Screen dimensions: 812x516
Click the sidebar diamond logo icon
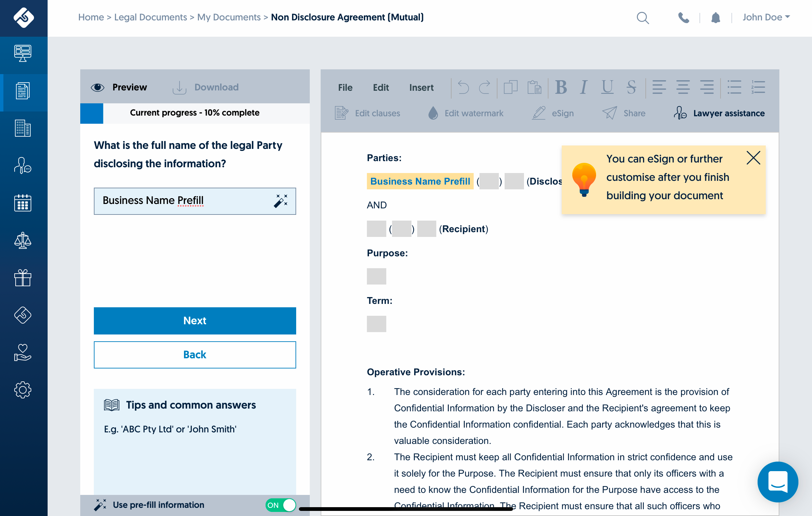tap(23, 315)
